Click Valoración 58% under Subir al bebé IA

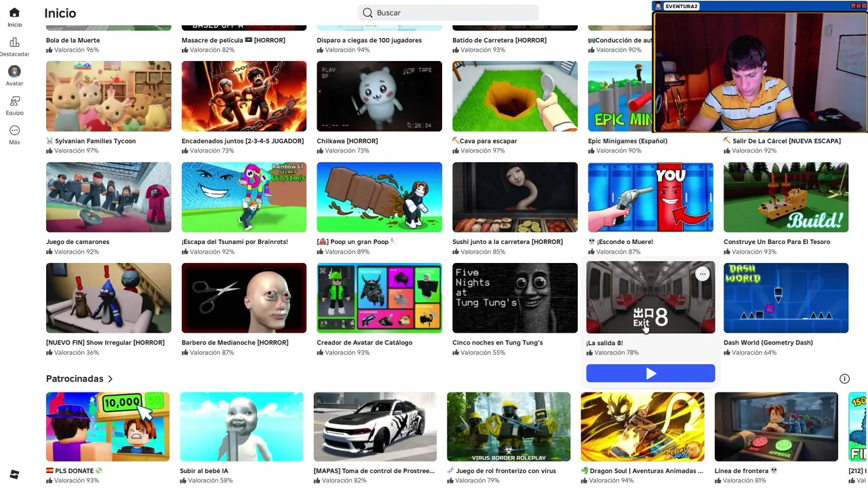click(205, 481)
